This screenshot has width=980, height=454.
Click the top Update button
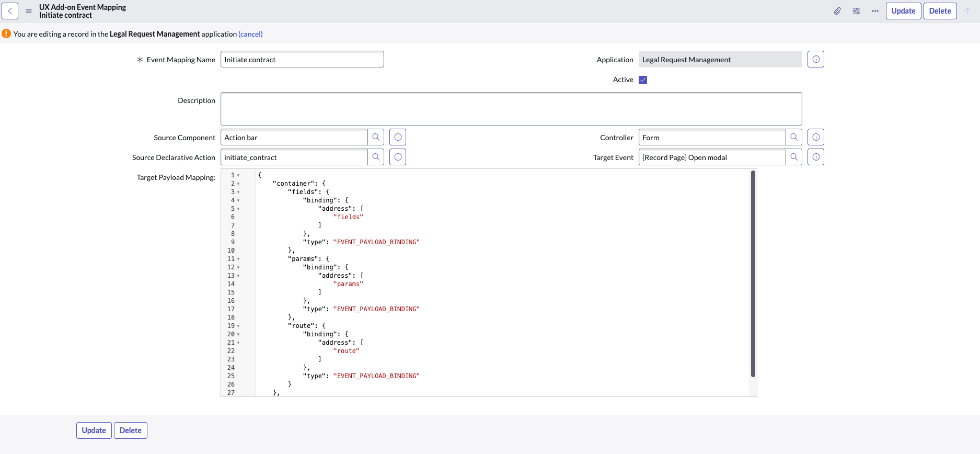tap(903, 11)
